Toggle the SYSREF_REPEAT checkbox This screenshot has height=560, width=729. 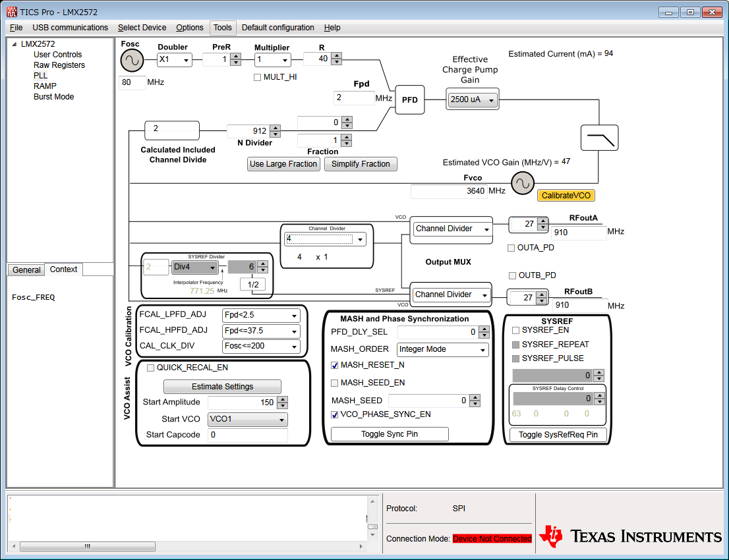(515, 345)
